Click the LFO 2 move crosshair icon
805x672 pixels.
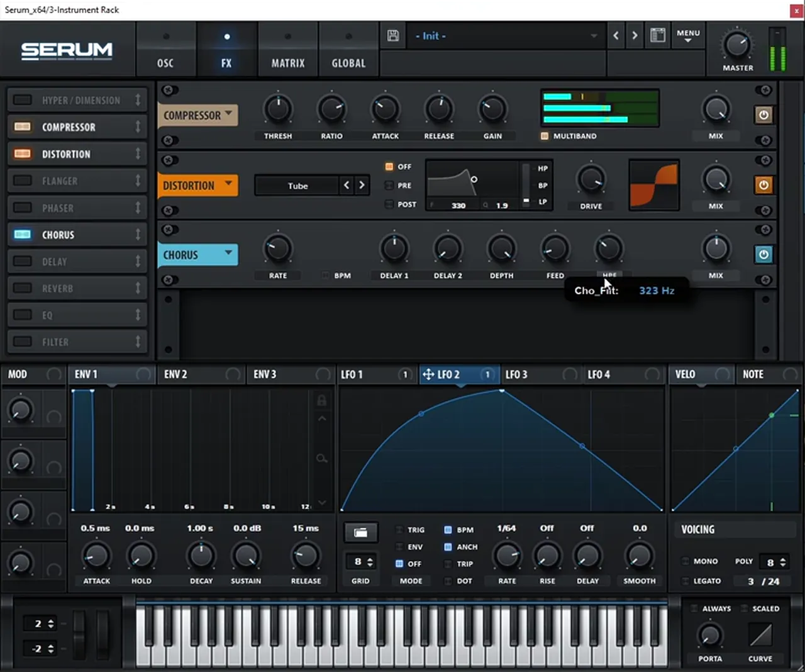pos(428,374)
